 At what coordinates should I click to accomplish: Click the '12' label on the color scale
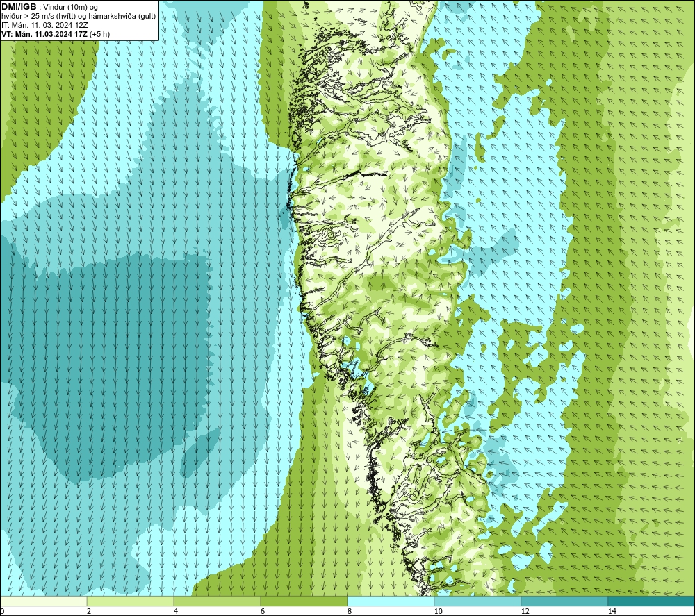point(525,611)
